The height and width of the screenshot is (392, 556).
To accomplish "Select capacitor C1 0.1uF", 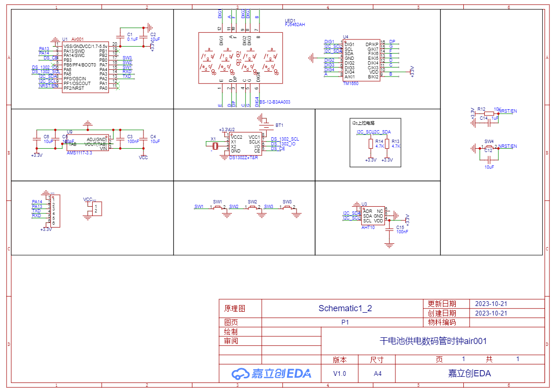I will point(120,37).
